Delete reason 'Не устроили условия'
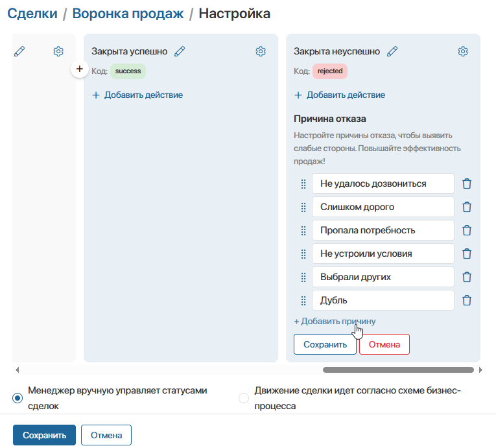 (467, 253)
